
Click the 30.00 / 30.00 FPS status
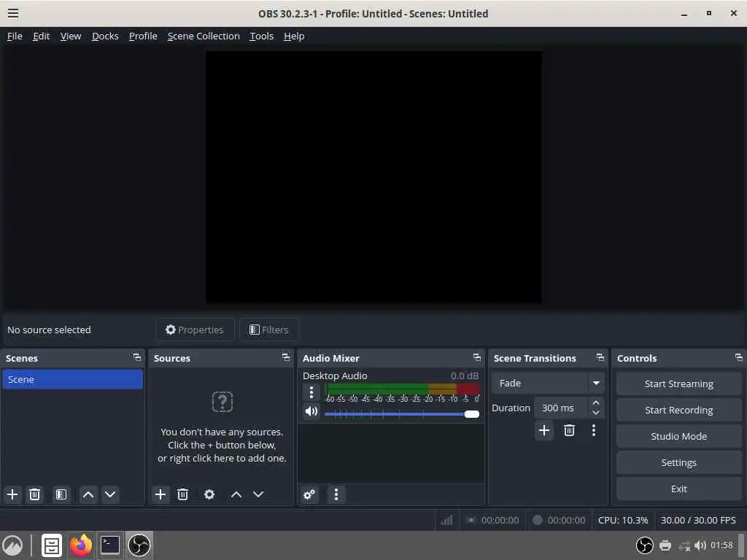698,520
